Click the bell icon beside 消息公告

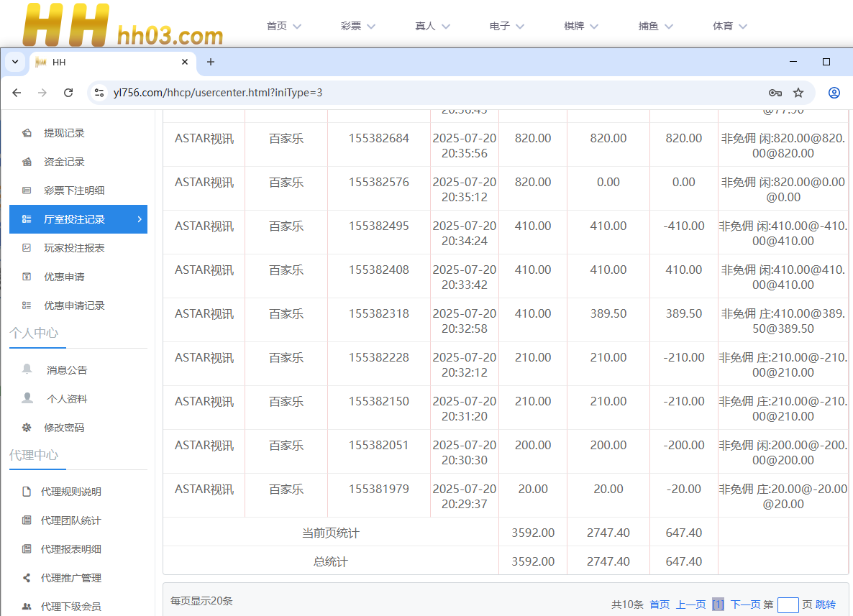click(x=27, y=369)
